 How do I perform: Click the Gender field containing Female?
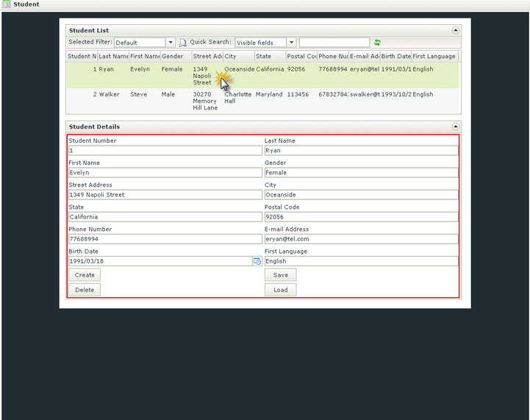(362, 172)
